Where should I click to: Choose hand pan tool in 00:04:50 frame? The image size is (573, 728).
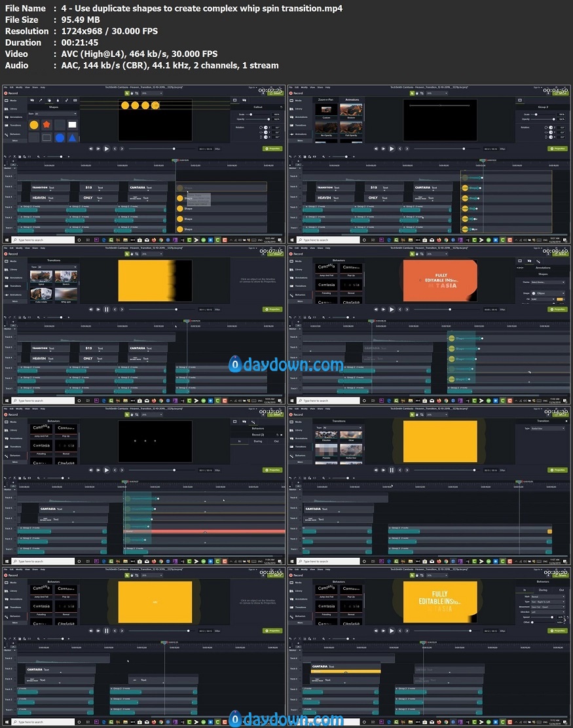(x=417, y=94)
